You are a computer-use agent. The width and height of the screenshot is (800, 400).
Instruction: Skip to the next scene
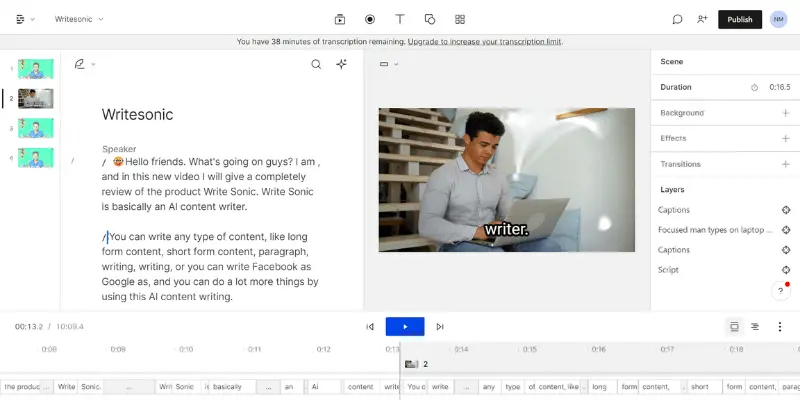(x=440, y=327)
